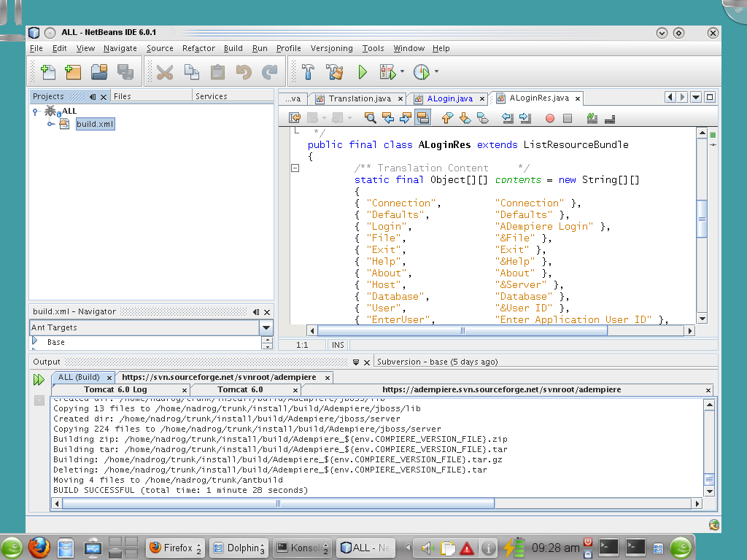Viewport: 747px width, 560px height.
Task: Clean and Build the main project
Action: pyautogui.click(x=334, y=72)
